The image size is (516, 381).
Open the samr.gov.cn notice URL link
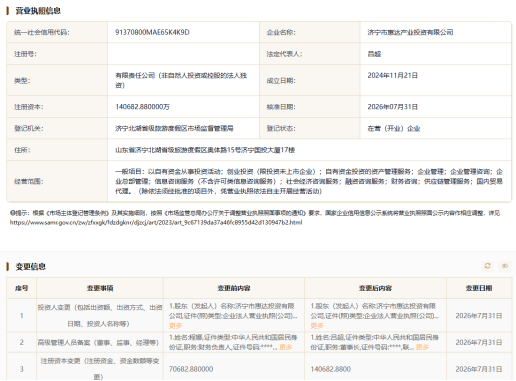[x=156, y=222]
